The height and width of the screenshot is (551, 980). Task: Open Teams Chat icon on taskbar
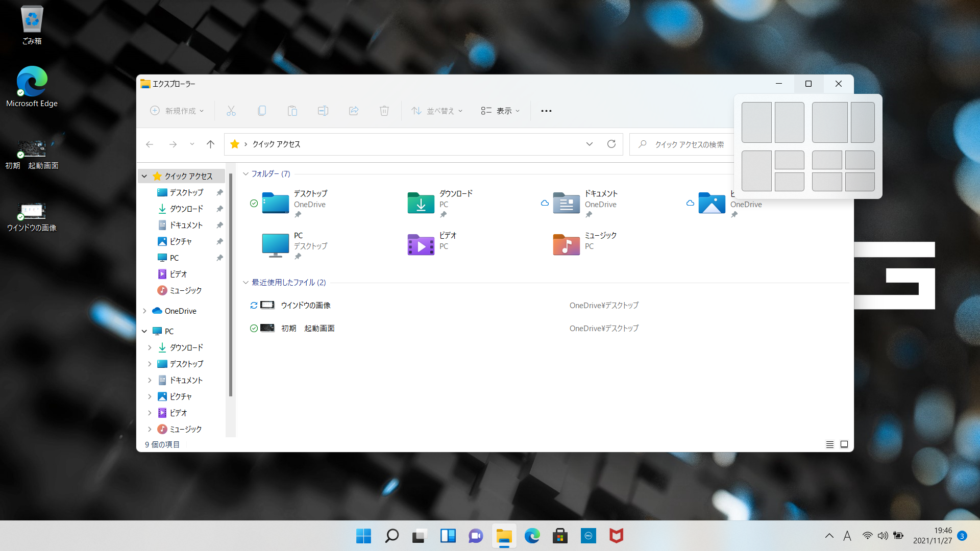coord(476,536)
